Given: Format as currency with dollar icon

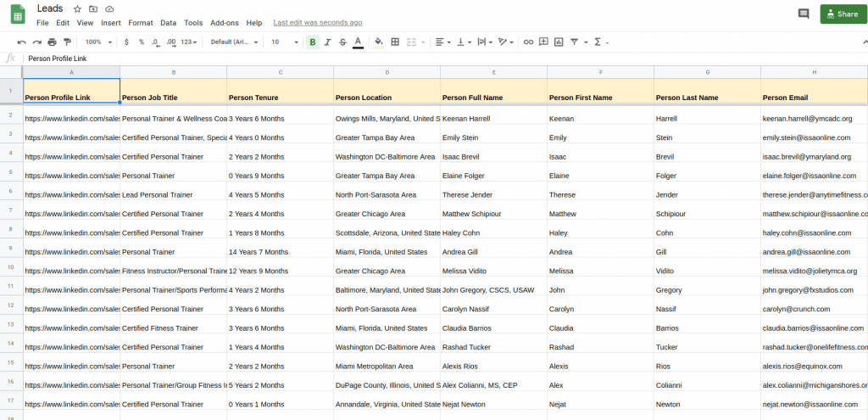Looking at the screenshot, I should pyautogui.click(x=127, y=42).
